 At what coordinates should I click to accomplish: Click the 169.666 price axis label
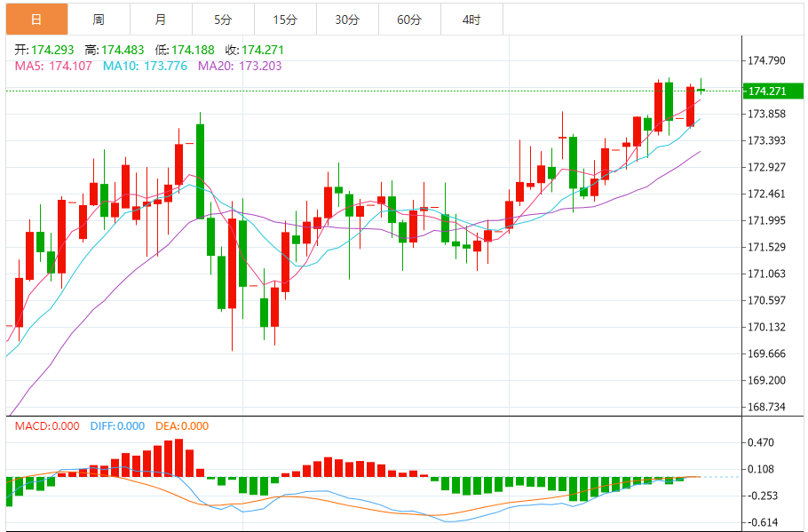click(x=767, y=353)
